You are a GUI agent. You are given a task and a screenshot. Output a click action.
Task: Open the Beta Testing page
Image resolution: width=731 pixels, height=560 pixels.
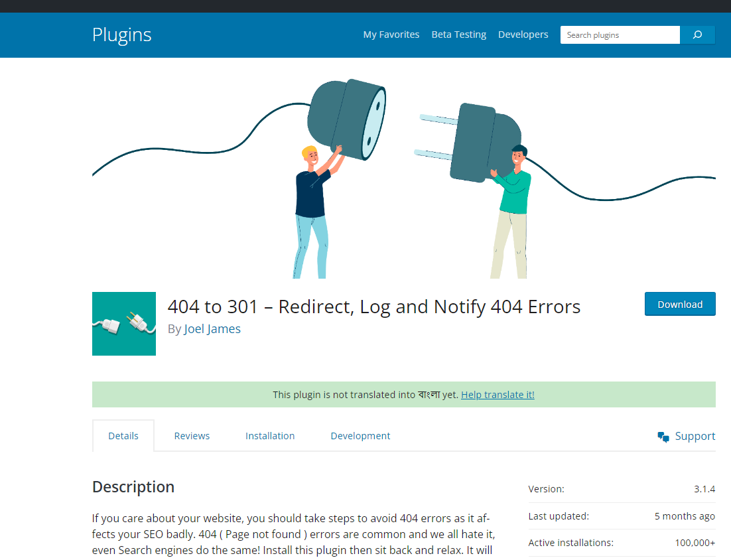tap(458, 35)
